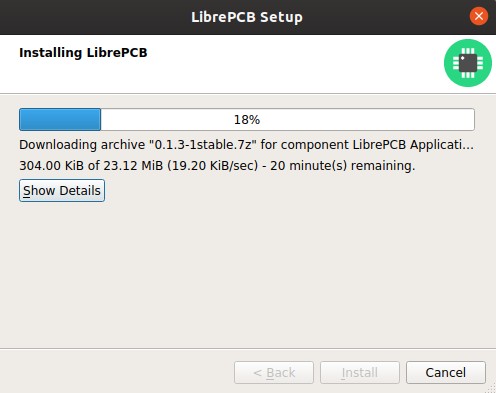Select the Installing LibrePCB heading

coord(83,53)
